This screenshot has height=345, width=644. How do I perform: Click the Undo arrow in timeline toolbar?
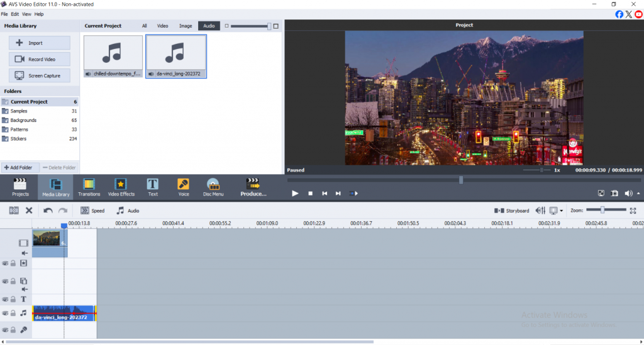(48, 211)
